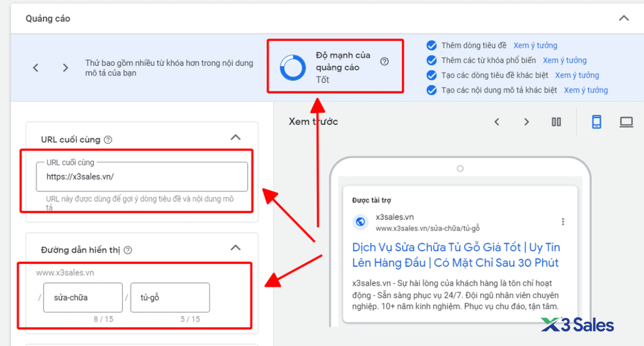Open help icon next to Đường dẫn hiển thị
The image size is (644, 346).
tap(128, 250)
